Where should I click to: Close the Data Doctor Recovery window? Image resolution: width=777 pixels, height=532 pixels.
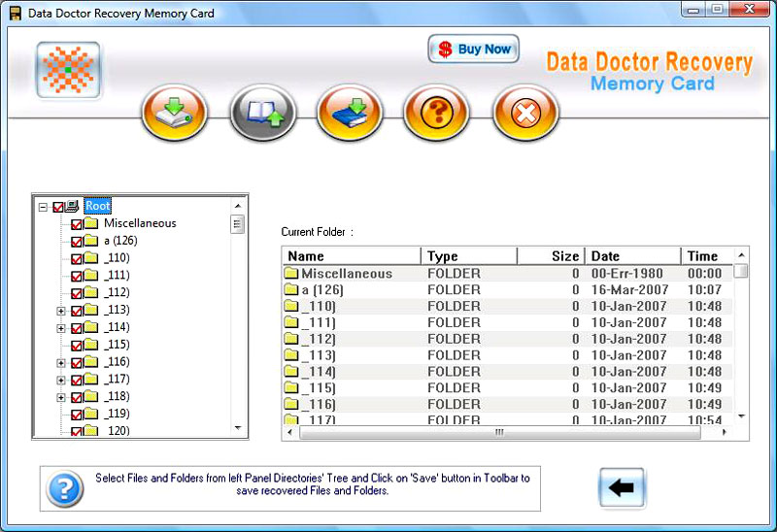(x=749, y=10)
